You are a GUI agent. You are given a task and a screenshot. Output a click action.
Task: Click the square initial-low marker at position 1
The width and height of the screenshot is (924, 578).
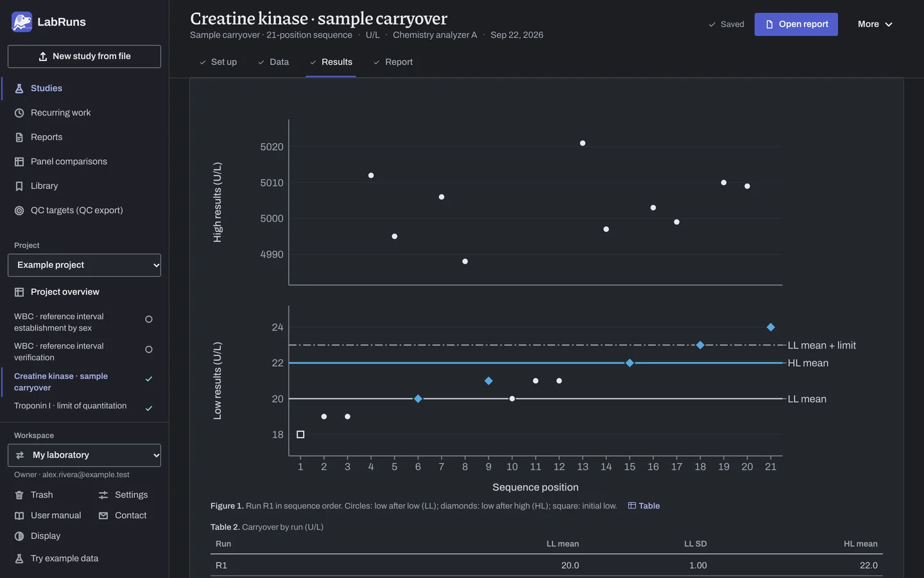tap(300, 435)
